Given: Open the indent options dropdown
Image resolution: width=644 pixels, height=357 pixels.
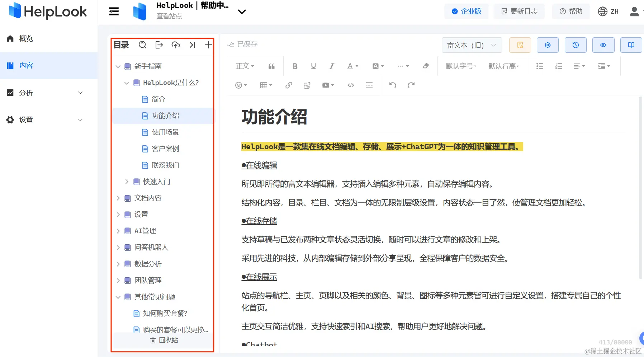Looking at the screenshot, I should click(x=604, y=66).
